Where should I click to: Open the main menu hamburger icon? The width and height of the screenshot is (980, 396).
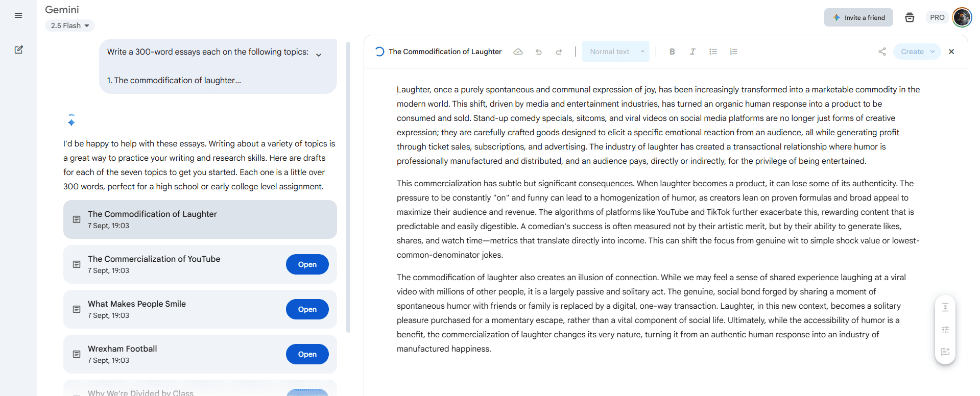18,15
